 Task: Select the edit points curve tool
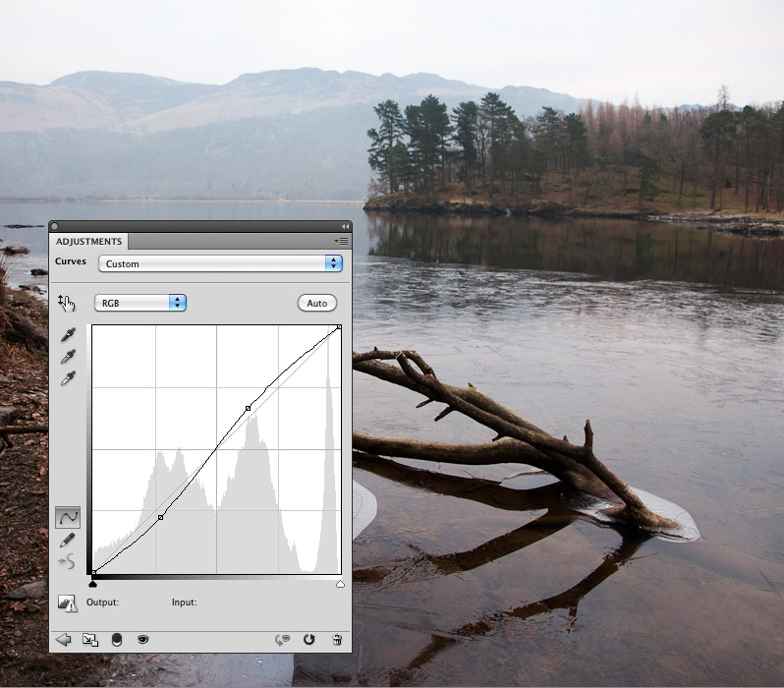click(68, 517)
